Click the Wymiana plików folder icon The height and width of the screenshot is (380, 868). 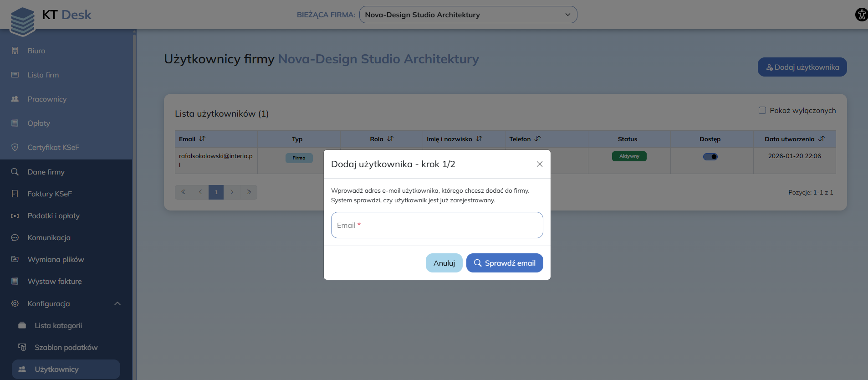point(15,259)
